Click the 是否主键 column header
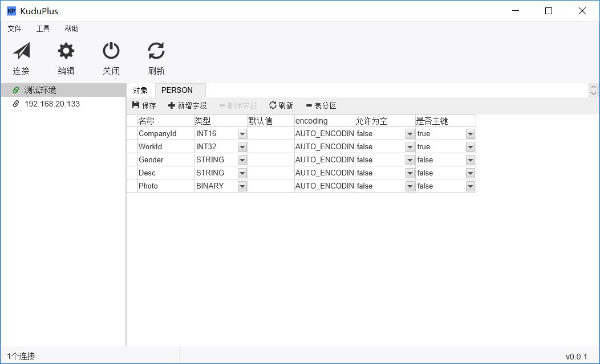600x364 pixels. (446, 121)
